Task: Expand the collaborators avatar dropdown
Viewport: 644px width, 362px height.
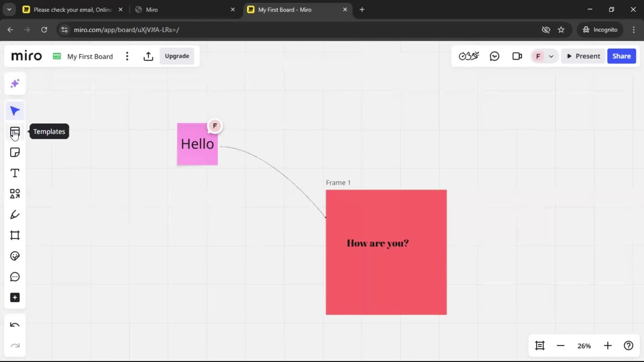Action: (551, 56)
